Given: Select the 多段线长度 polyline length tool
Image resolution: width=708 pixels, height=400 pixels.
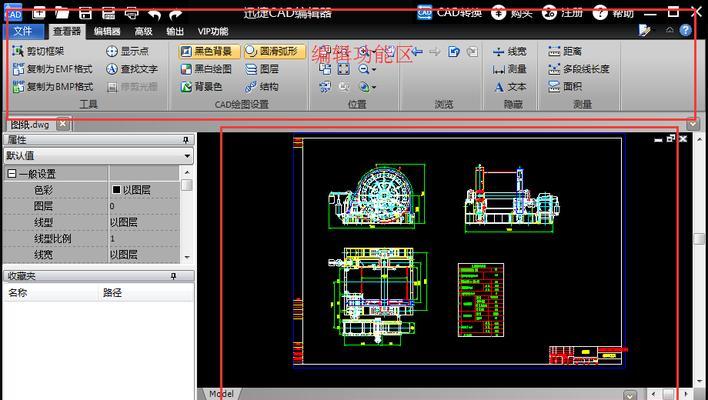Looking at the screenshot, I should [579, 69].
